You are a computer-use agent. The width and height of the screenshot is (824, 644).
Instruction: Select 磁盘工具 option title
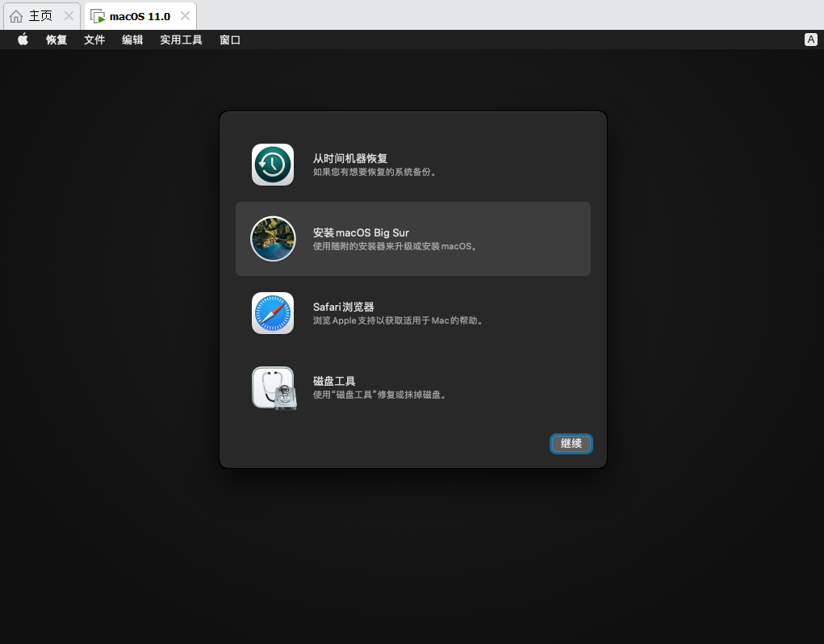334,381
